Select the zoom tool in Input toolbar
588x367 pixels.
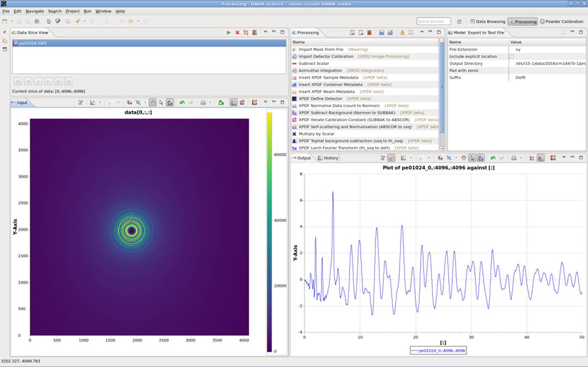138,102
